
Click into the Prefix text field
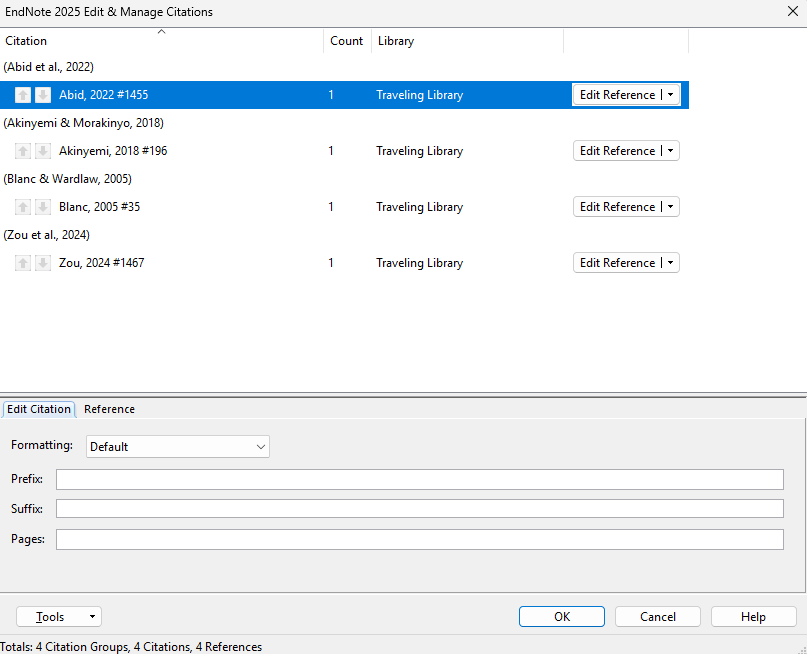coord(419,480)
